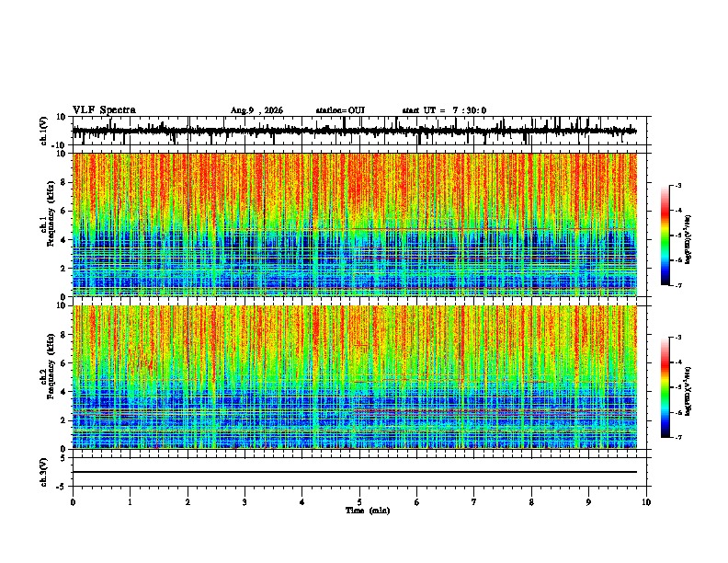The height and width of the screenshot is (563, 728).
Task: Click the "ch.1(V)" waveform axis label
Action: (44, 131)
